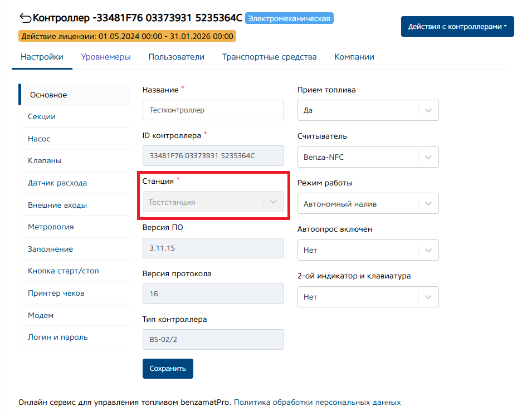The height and width of the screenshot is (416, 532).
Task: Open the Принтер чеков settings
Action: point(56,293)
